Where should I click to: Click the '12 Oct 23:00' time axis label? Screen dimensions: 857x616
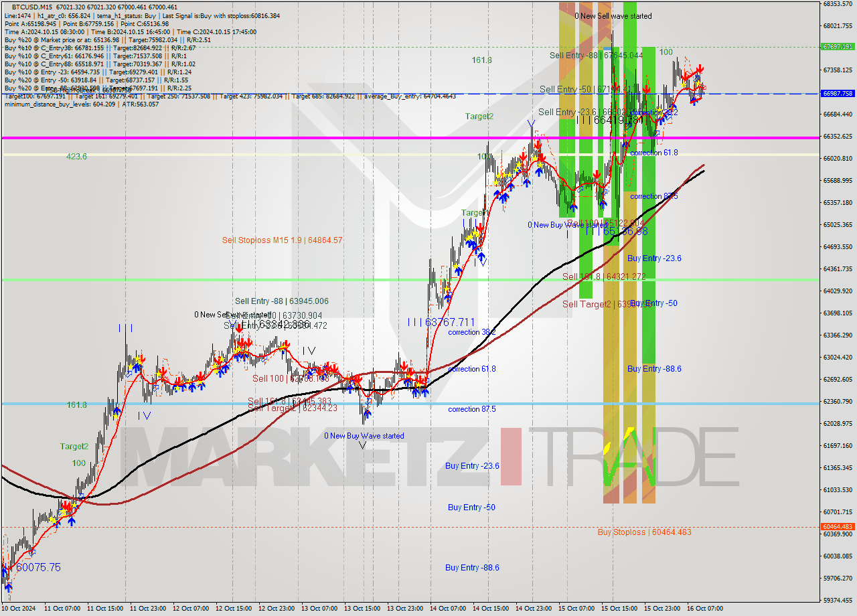click(277, 609)
